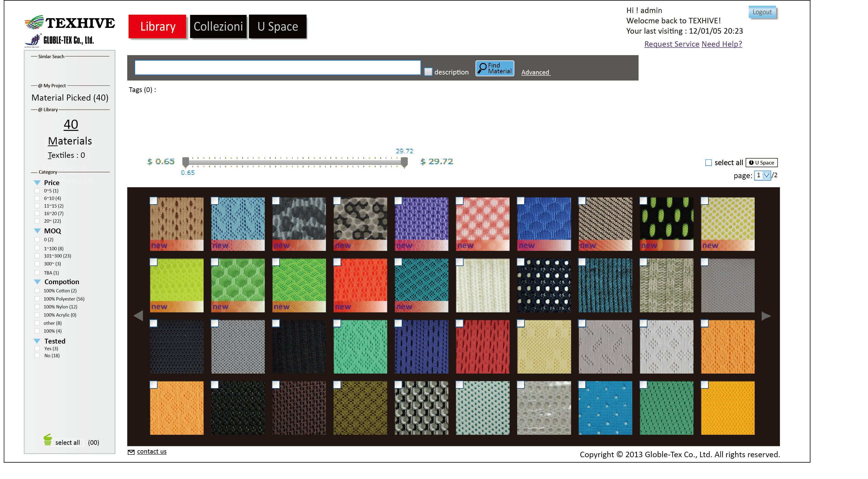The height and width of the screenshot is (479, 868).
Task: Click the next page right arrow
Action: click(766, 316)
